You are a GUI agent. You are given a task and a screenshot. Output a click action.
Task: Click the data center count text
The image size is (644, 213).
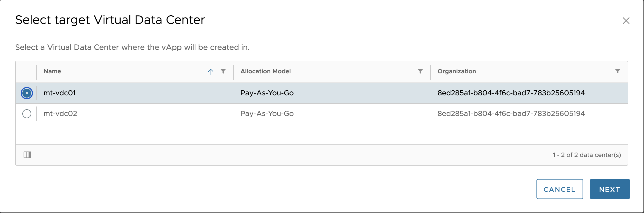click(x=587, y=155)
